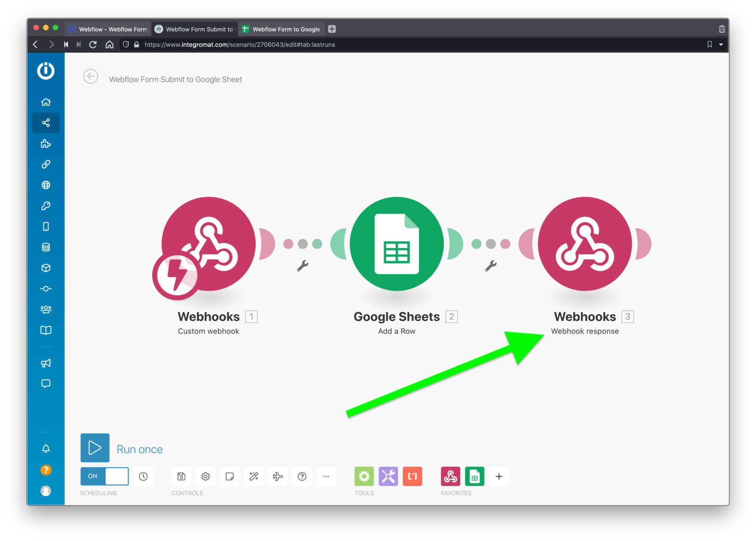756x541 pixels.
Task: Click the Webhooks module number 1 badge
Action: (x=251, y=317)
